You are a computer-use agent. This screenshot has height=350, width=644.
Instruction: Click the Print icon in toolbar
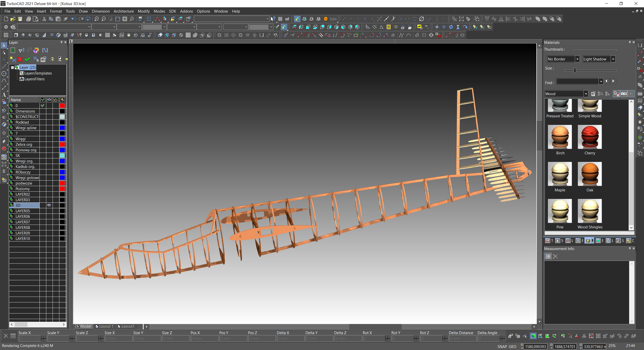point(28,19)
